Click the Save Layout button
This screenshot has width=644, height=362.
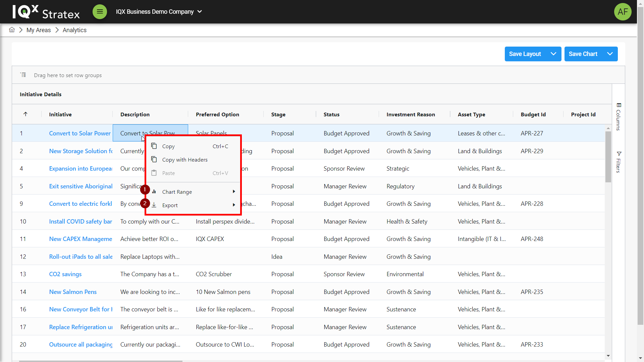pyautogui.click(x=525, y=54)
